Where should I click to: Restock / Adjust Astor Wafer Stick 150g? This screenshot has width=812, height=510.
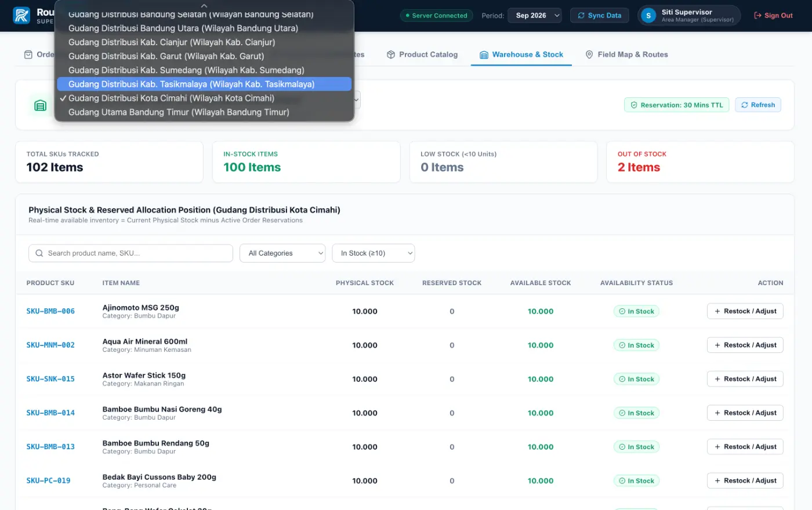click(x=745, y=379)
